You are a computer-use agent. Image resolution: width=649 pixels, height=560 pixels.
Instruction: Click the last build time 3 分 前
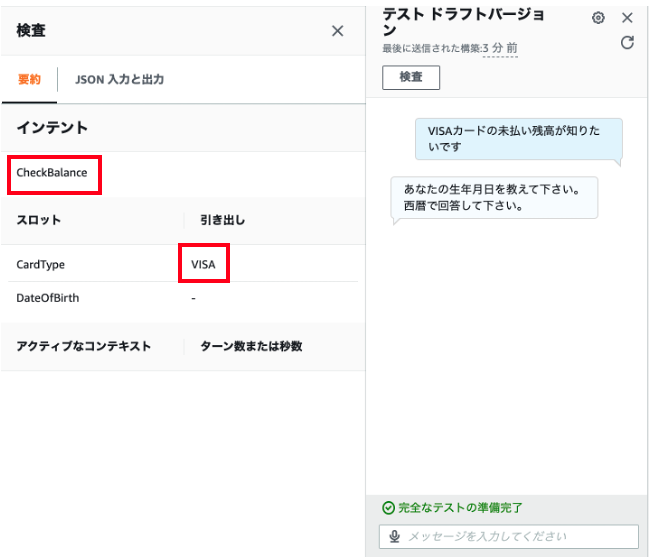coord(500,48)
